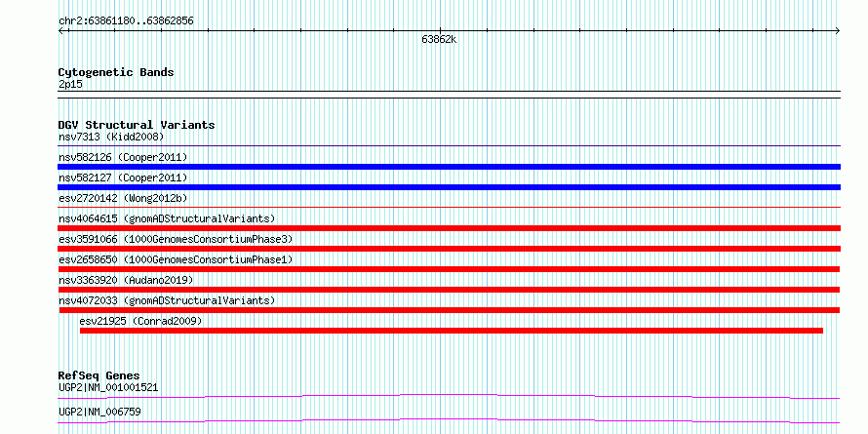Image resolution: width=868 pixels, height=434 pixels.
Task: Click the esv2658650 (1000GenomesConsortiumPhase1) text label
Action: 176,259
